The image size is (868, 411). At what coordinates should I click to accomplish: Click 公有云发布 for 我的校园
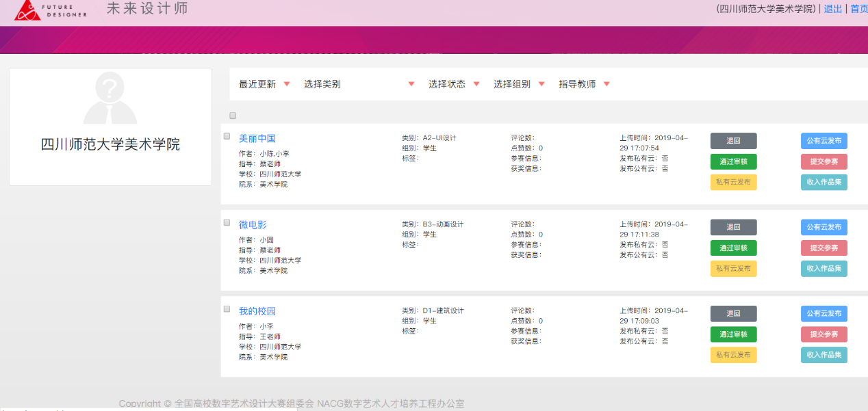[824, 314]
